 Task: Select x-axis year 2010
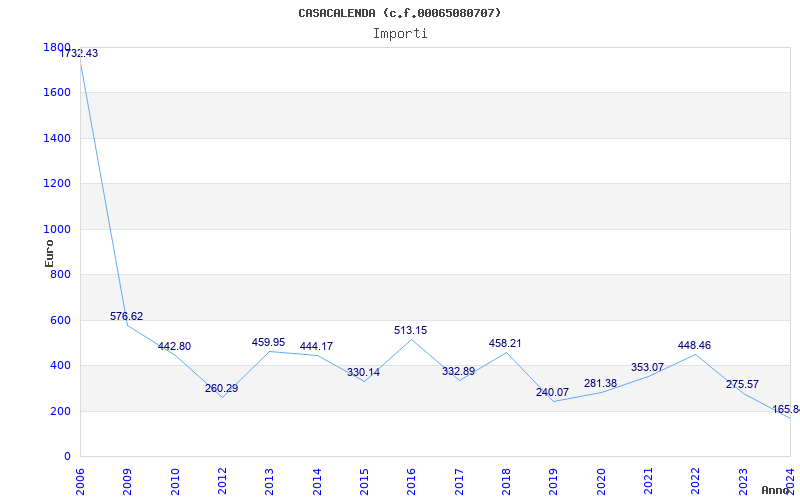175,482
